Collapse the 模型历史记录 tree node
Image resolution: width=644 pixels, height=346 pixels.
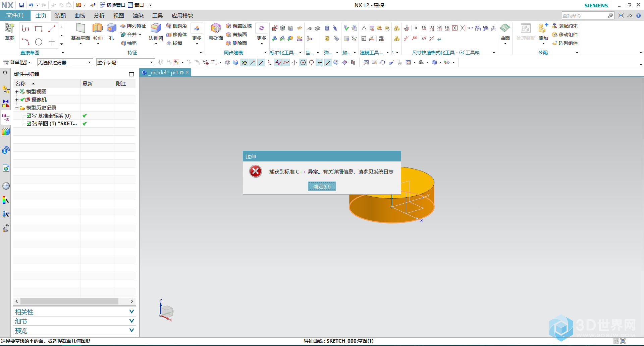[16, 108]
